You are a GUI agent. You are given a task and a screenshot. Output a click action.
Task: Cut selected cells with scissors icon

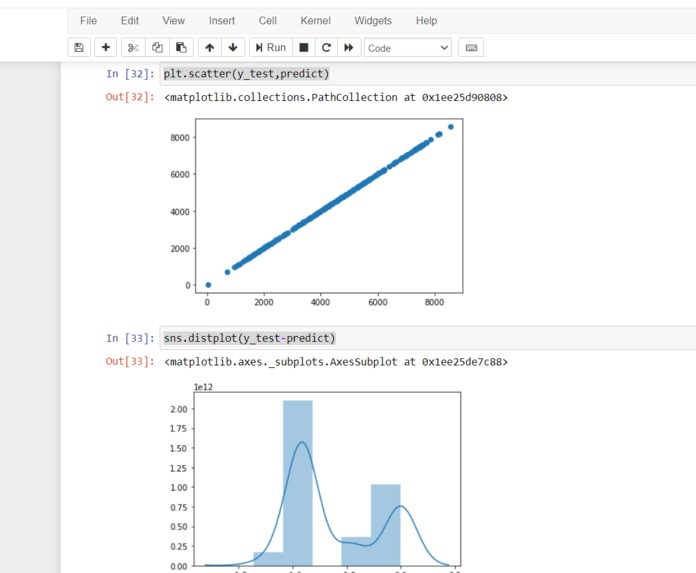tap(133, 47)
